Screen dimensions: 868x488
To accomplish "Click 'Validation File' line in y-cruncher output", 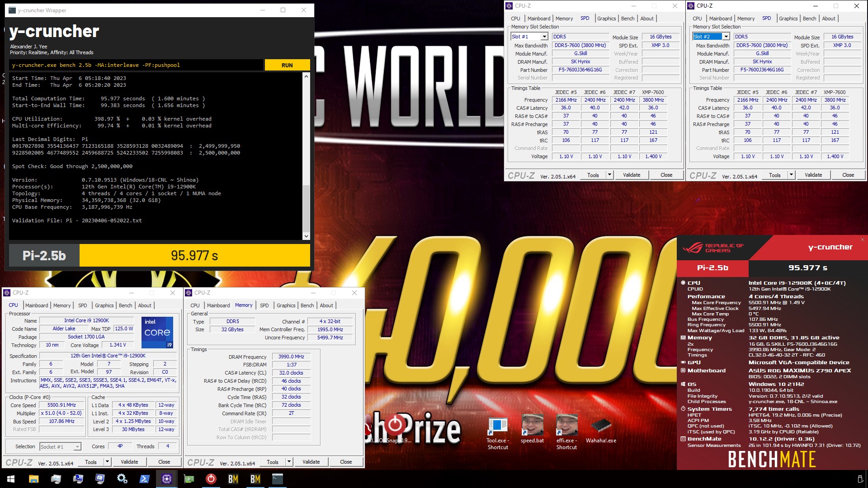I will [77, 221].
